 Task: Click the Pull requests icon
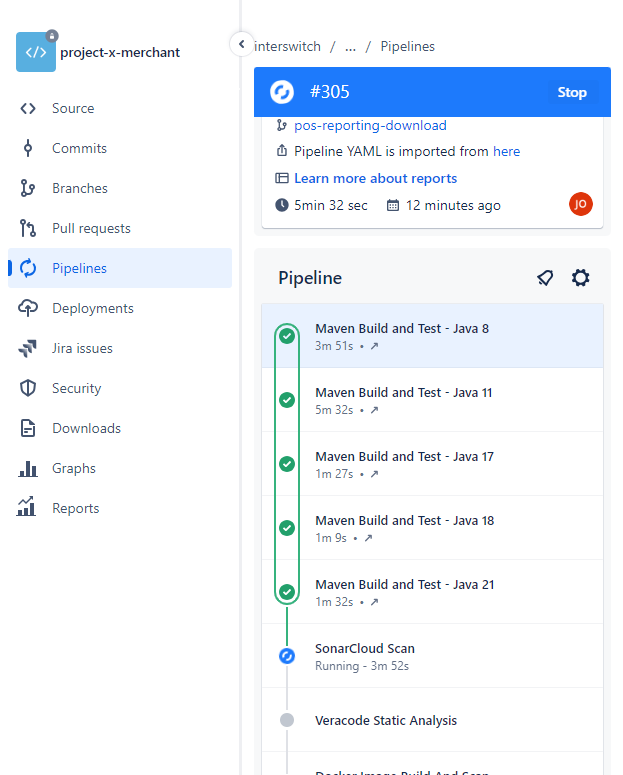click(x=28, y=228)
